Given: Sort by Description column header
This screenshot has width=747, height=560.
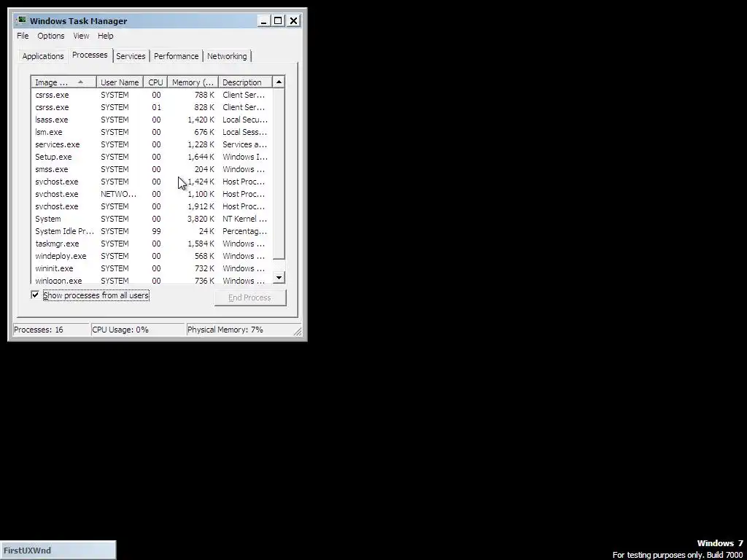Looking at the screenshot, I should point(245,82).
